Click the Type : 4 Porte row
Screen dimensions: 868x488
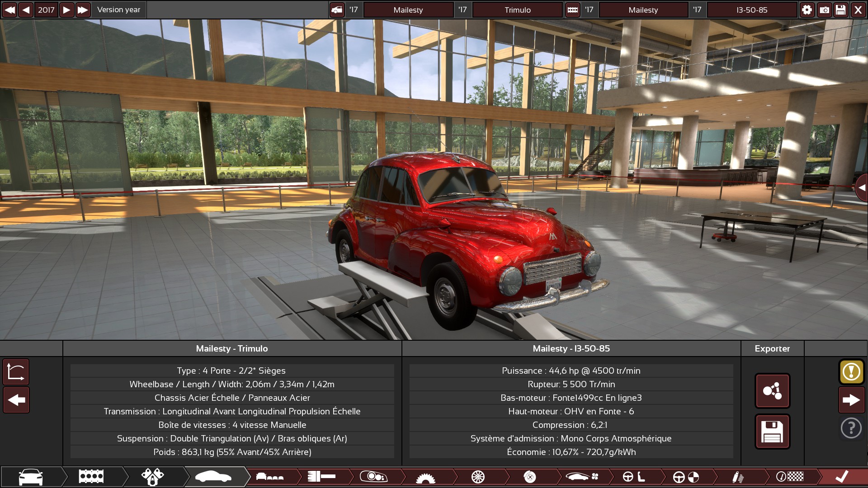[x=232, y=371]
